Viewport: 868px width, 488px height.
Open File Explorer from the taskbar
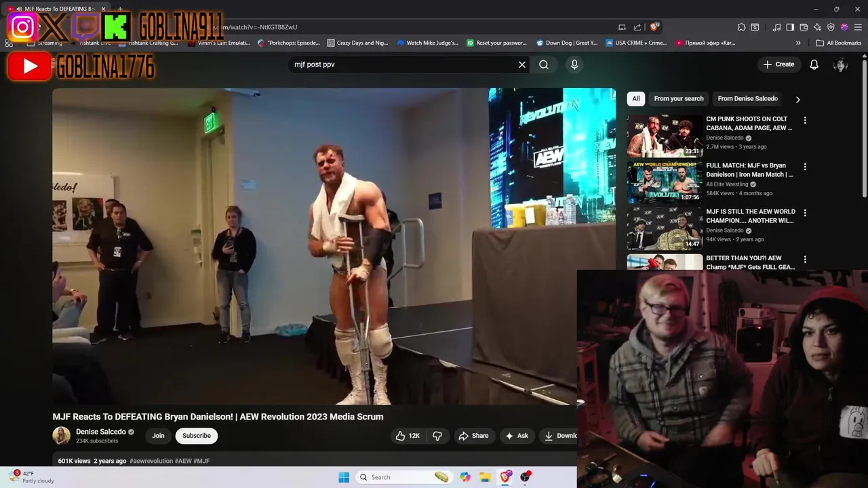coord(485,477)
